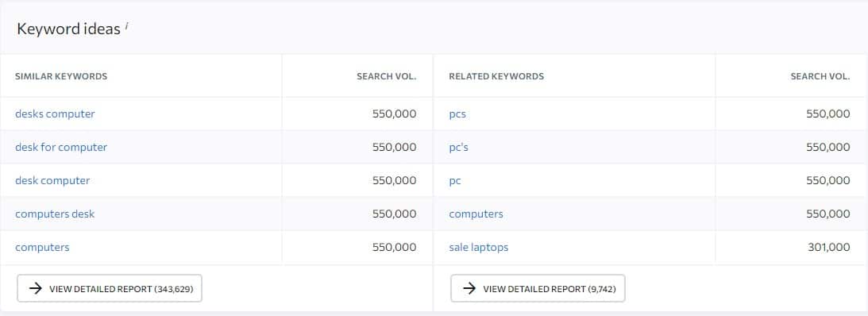The width and height of the screenshot is (868, 316).
Task: Select the 550,000 value for 'pc'
Action: 828,180
